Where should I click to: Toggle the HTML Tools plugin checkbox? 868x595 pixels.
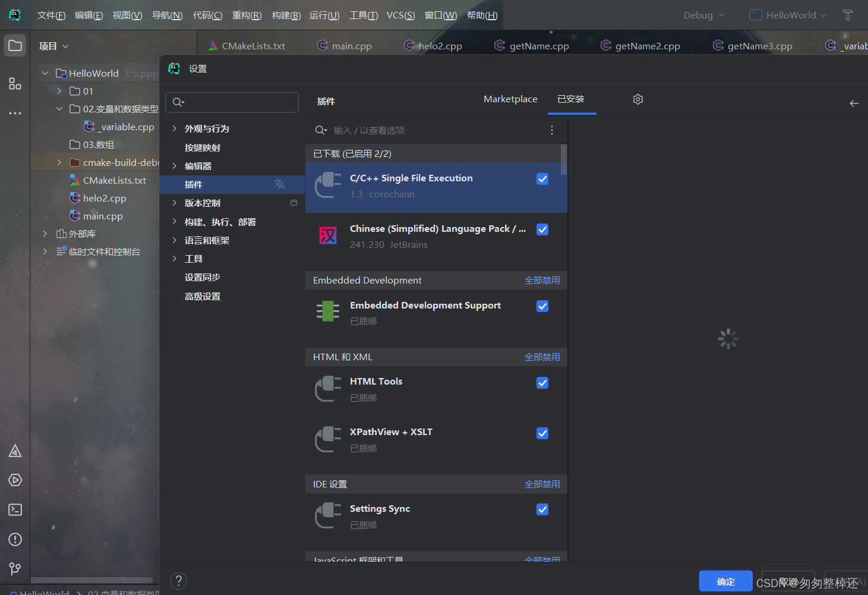coord(542,383)
